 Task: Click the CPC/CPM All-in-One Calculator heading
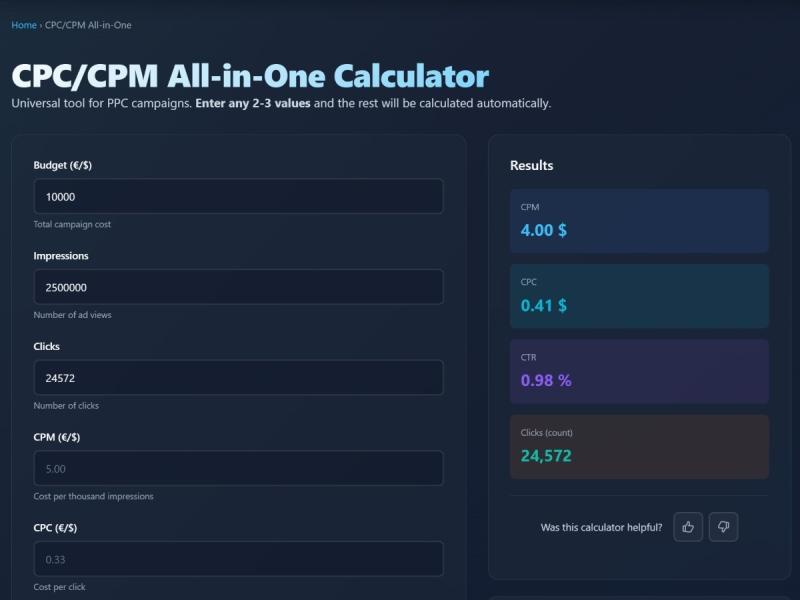(250, 76)
